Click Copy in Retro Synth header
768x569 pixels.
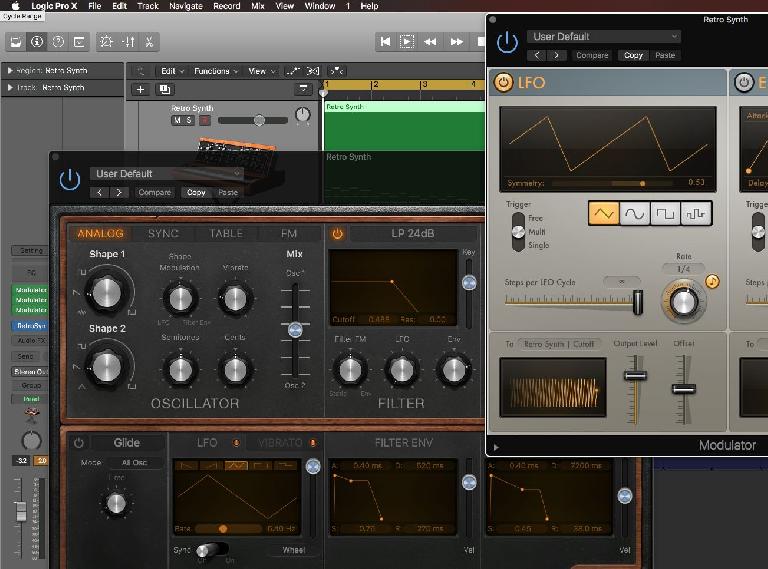tap(196, 192)
